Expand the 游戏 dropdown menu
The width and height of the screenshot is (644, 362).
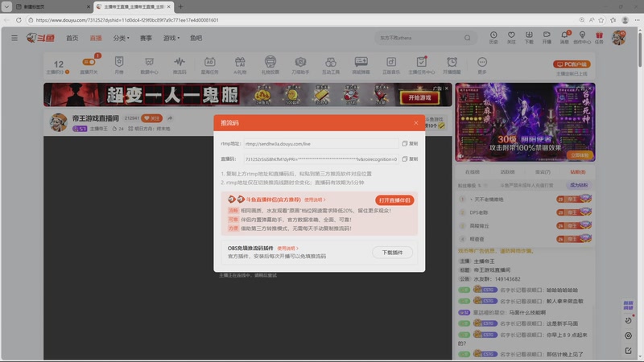(x=171, y=38)
